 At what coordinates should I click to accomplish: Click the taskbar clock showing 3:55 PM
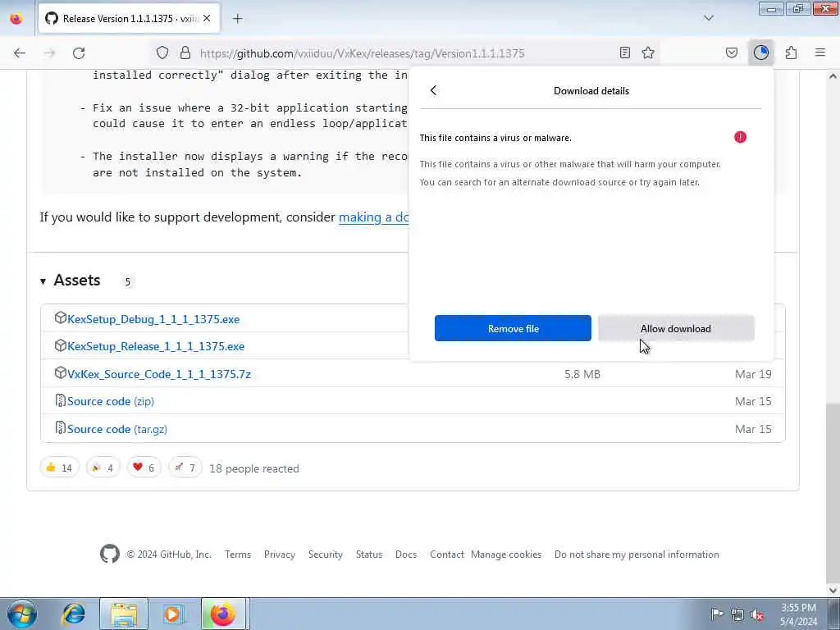pyautogui.click(x=799, y=614)
